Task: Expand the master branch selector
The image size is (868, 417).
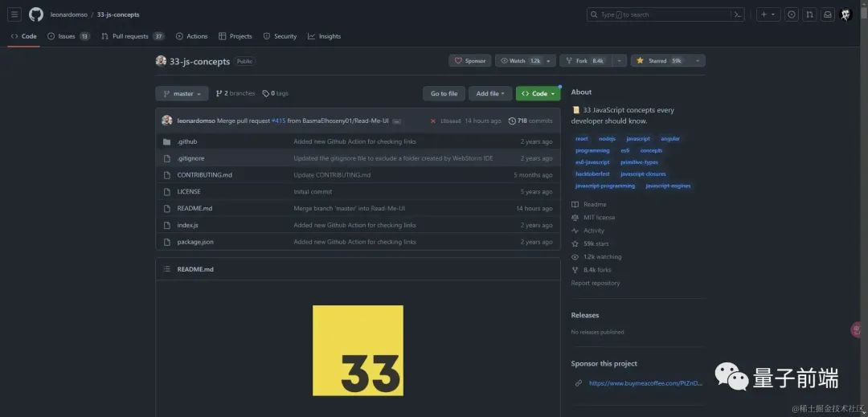Action: click(182, 94)
